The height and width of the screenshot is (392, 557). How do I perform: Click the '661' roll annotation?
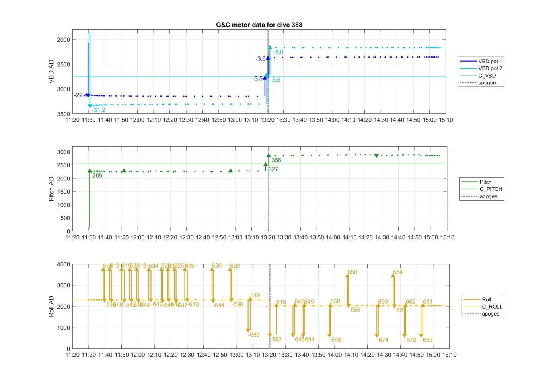[427, 302]
